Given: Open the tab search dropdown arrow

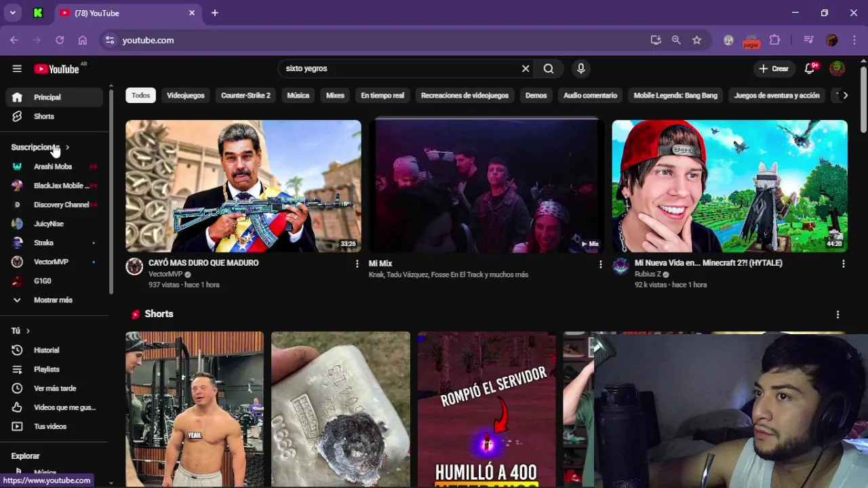Looking at the screenshot, I should (x=12, y=13).
